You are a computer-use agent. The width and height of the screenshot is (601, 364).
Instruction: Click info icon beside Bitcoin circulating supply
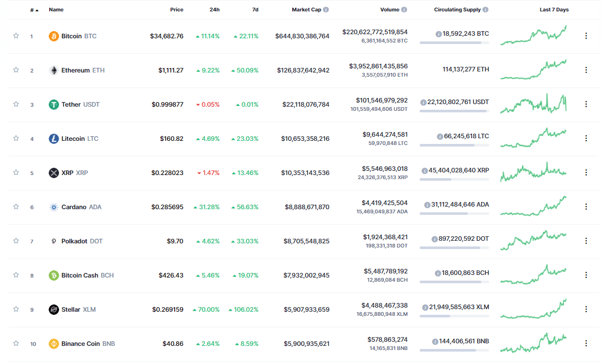coord(438,34)
